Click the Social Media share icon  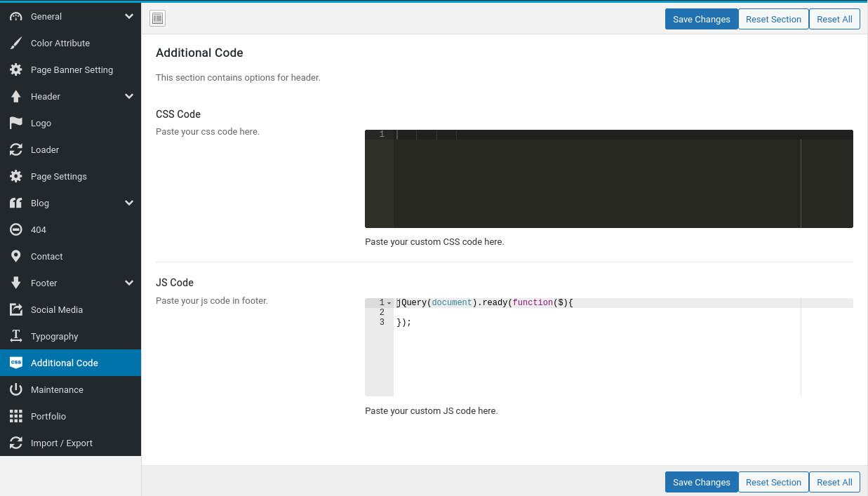coord(16,309)
